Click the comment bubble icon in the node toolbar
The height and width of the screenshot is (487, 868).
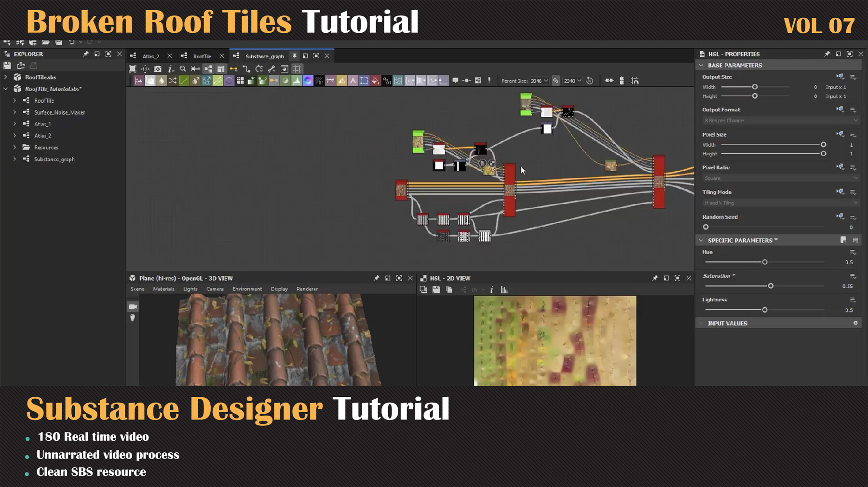455,81
